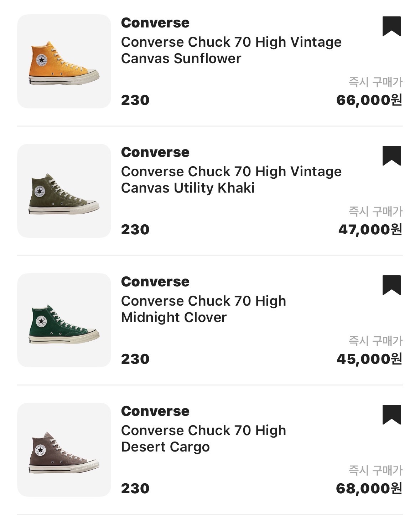Select the Chuck 70 High Midnight Clover title
420x515 pixels.
[x=203, y=309]
